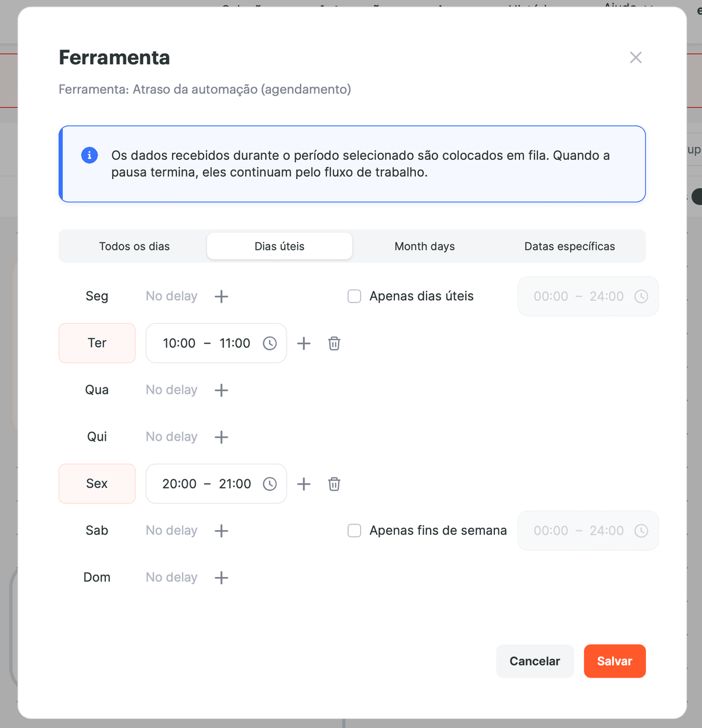Click the clock icon in the Apenas dias úteis time field
The height and width of the screenshot is (728, 702).
pyautogui.click(x=641, y=296)
